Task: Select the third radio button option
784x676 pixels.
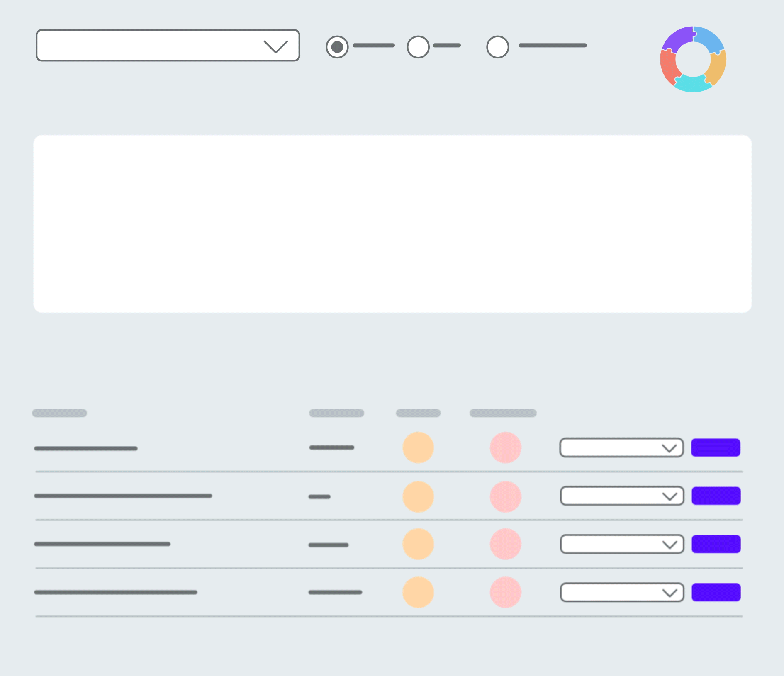Action: 497,47
